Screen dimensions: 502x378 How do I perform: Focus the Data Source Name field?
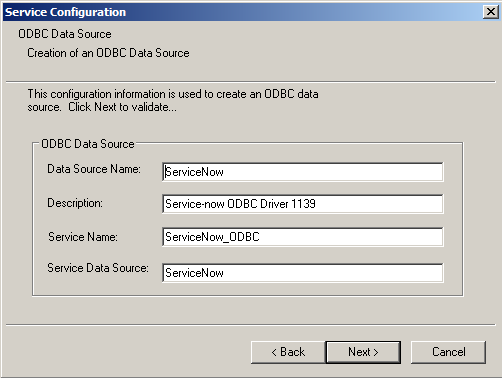tap(303, 172)
